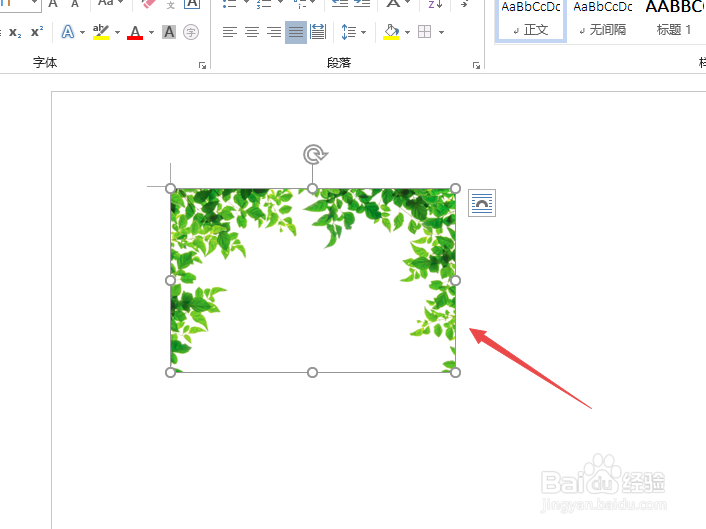This screenshot has height=529, width=706.
Task: Select the green leaves picture
Action: (313, 280)
